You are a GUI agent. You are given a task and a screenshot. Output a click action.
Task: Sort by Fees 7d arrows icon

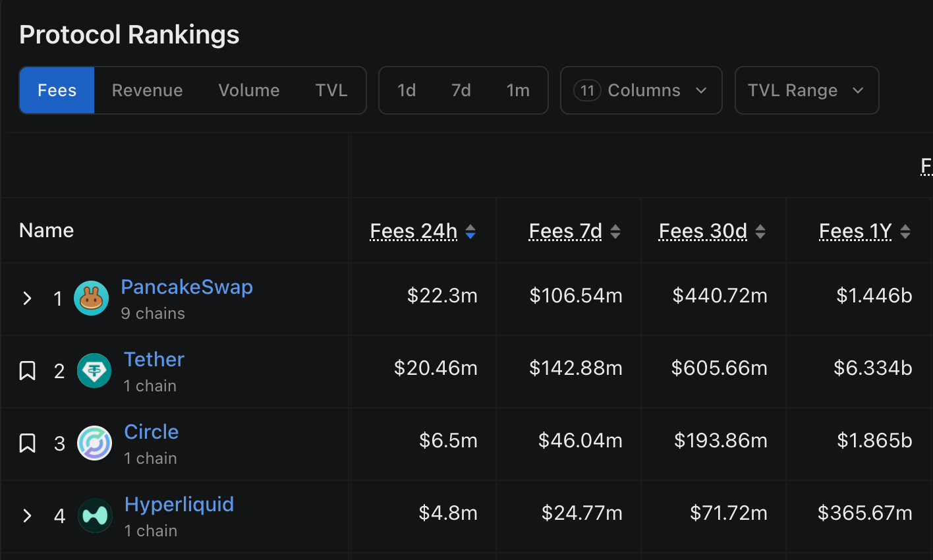pos(615,231)
